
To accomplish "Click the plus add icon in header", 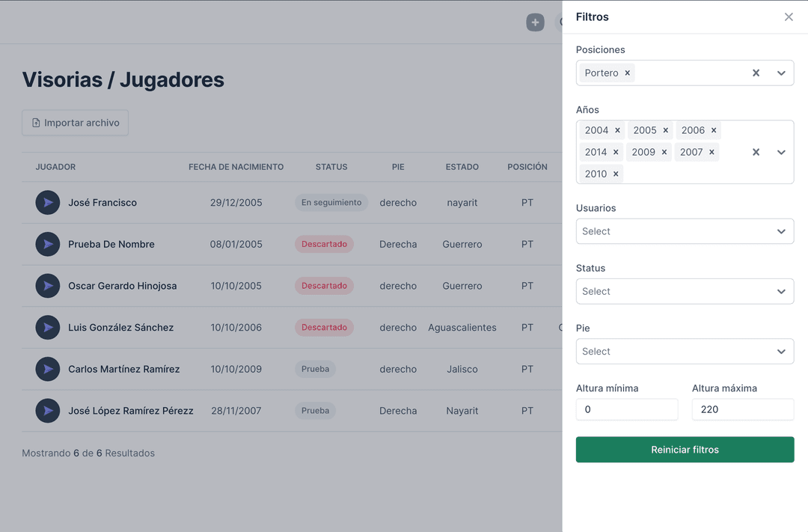I will tap(535, 22).
